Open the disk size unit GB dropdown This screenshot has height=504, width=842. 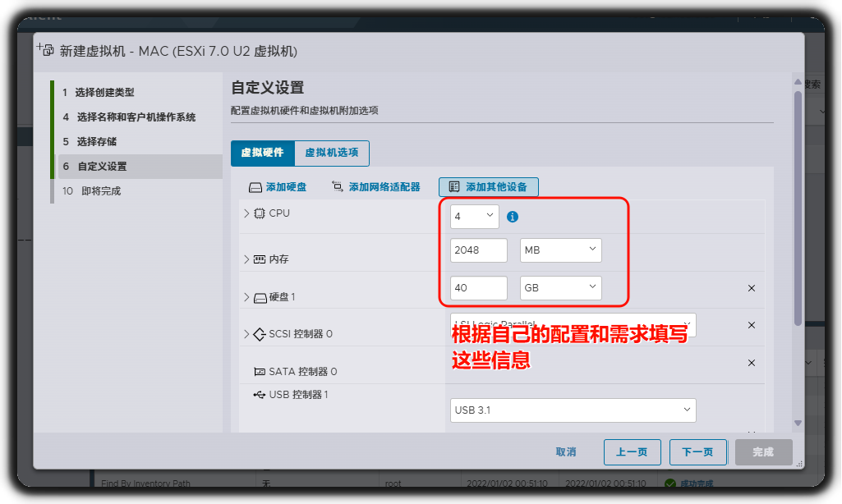point(560,288)
